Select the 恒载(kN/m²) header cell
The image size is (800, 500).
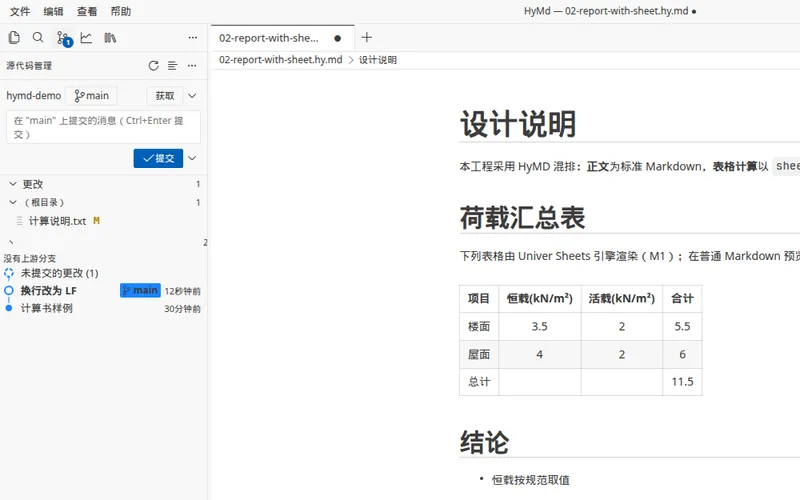[x=540, y=298]
